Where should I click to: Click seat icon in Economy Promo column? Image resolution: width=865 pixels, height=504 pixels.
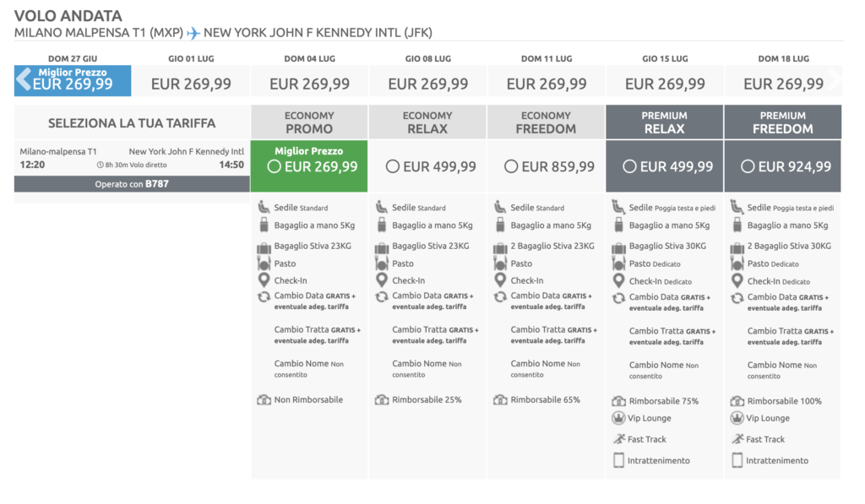(264, 207)
